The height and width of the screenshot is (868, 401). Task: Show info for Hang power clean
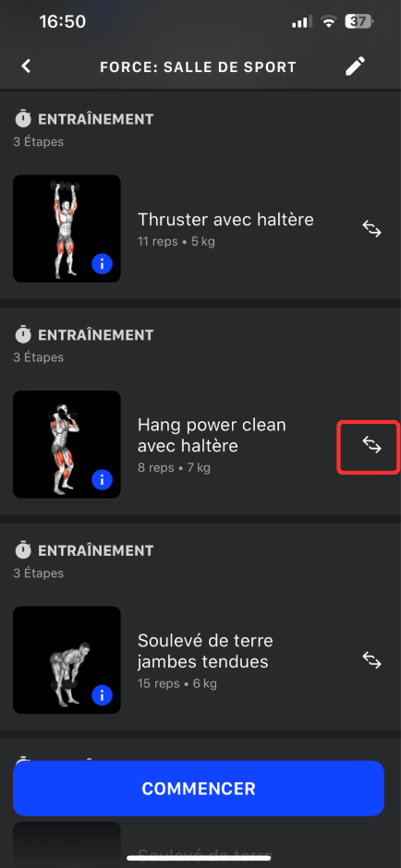point(102,480)
